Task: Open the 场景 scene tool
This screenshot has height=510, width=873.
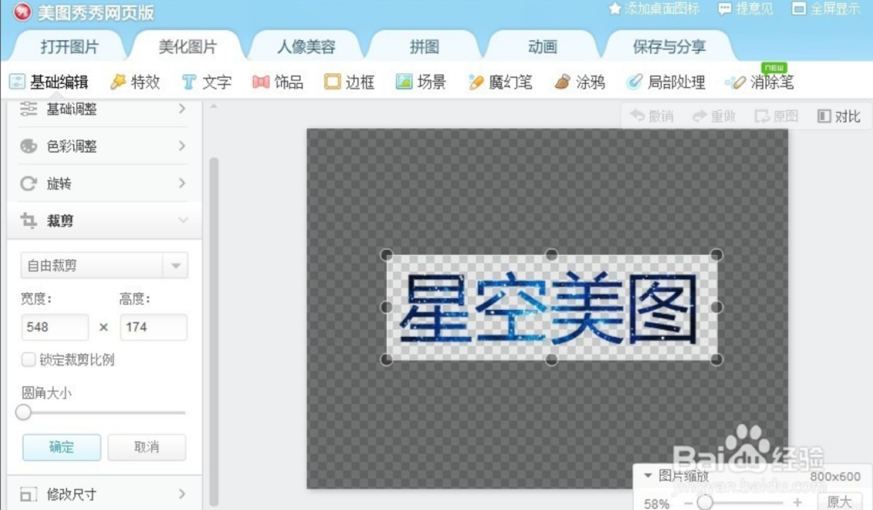Action: click(x=420, y=82)
